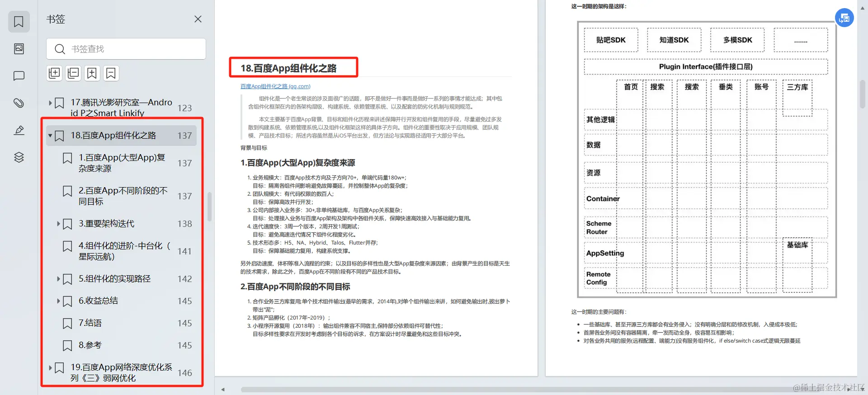
Task: Open the thumbnails panel icon in sidebar
Action: click(x=19, y=49)
